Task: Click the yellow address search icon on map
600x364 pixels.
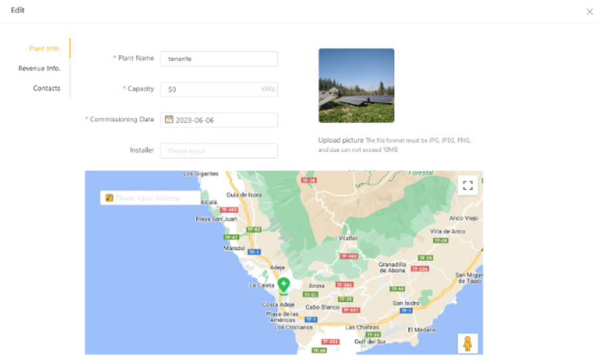Action: (109, 198)
